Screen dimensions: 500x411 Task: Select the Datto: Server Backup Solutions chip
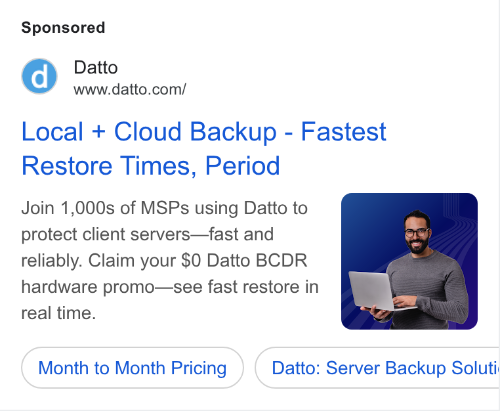click(377, 368)
